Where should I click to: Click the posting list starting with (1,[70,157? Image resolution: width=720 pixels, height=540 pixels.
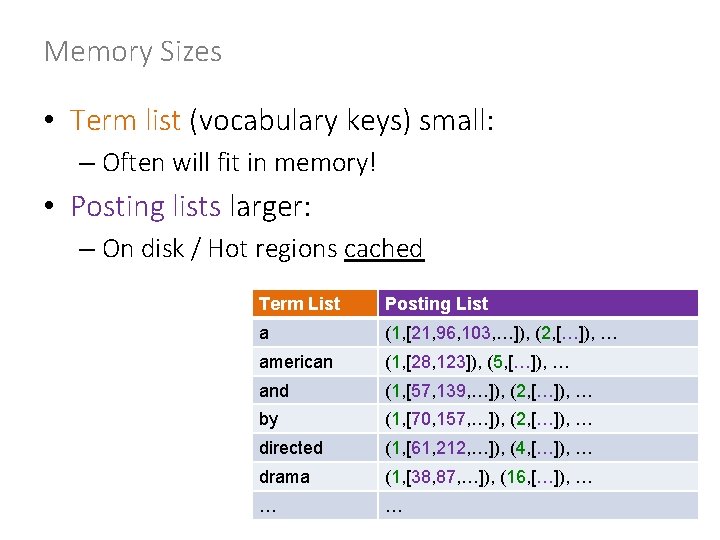(489, 420)
